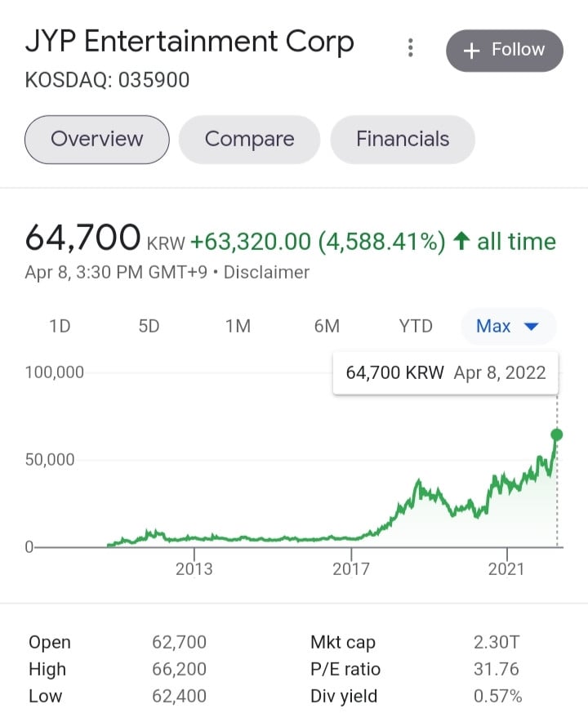Viewport: 588px width, 722px height.
Task: Open the Financials tab
Action: click(x=403, y=140)
